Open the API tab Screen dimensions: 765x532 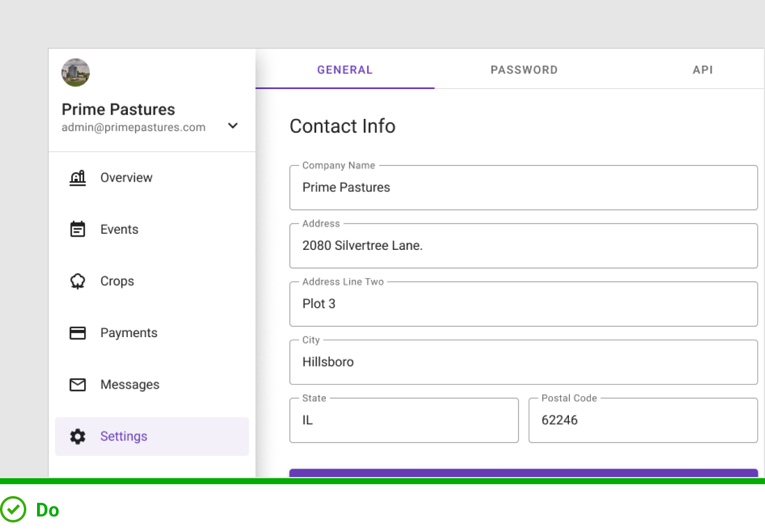click(702, 70)
